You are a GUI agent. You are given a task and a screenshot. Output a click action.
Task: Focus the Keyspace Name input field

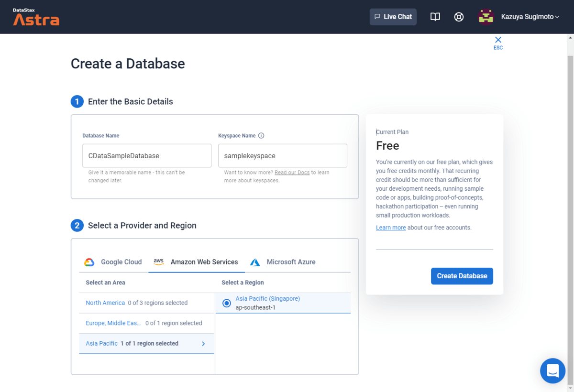[283, 156]
